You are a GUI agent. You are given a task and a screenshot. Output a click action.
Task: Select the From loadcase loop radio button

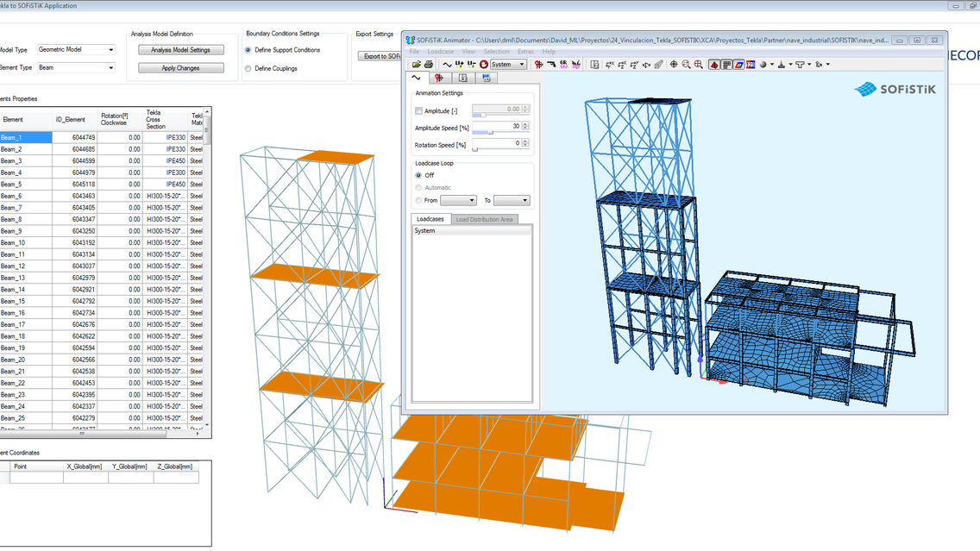coord(418,201)
